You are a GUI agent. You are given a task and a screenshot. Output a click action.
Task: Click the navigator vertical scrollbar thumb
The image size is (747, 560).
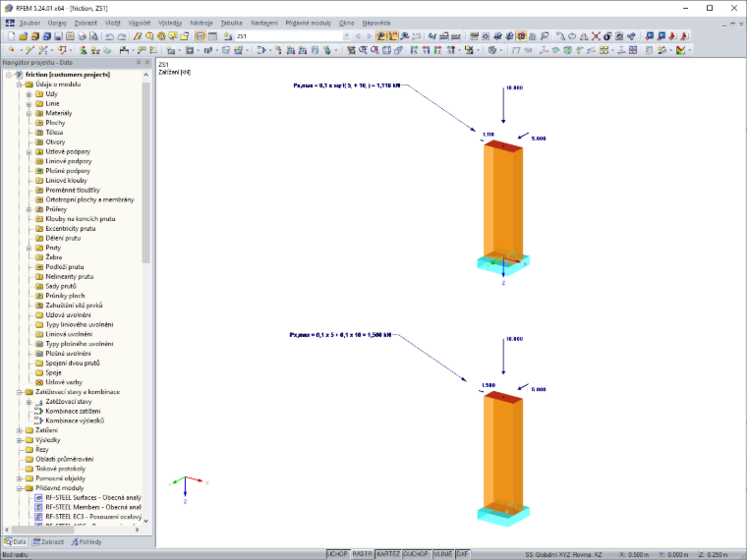(x=146, y=172)
